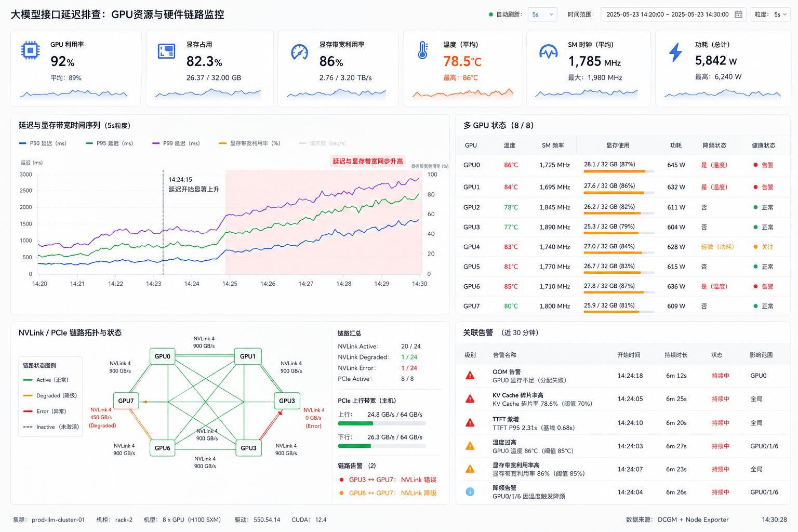Click the green health dot for GPU7
798x532 pixels.
click(x=755, y=306)
